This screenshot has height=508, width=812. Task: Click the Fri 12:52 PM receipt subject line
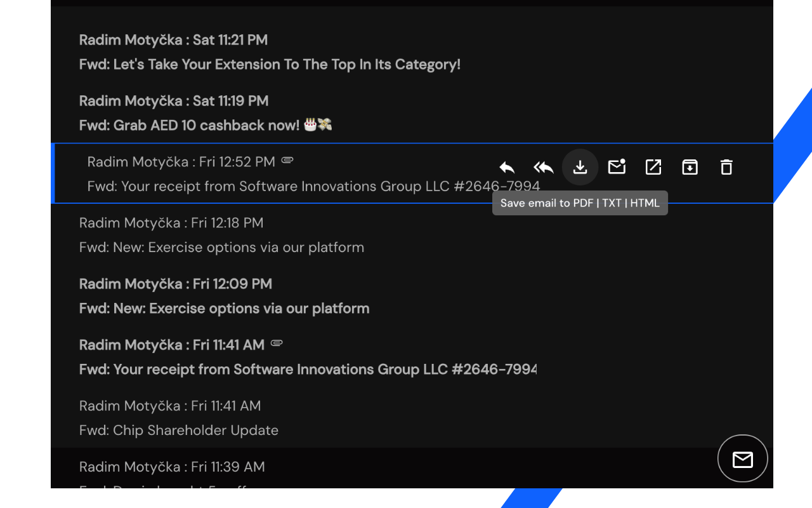tap(313, 186)
